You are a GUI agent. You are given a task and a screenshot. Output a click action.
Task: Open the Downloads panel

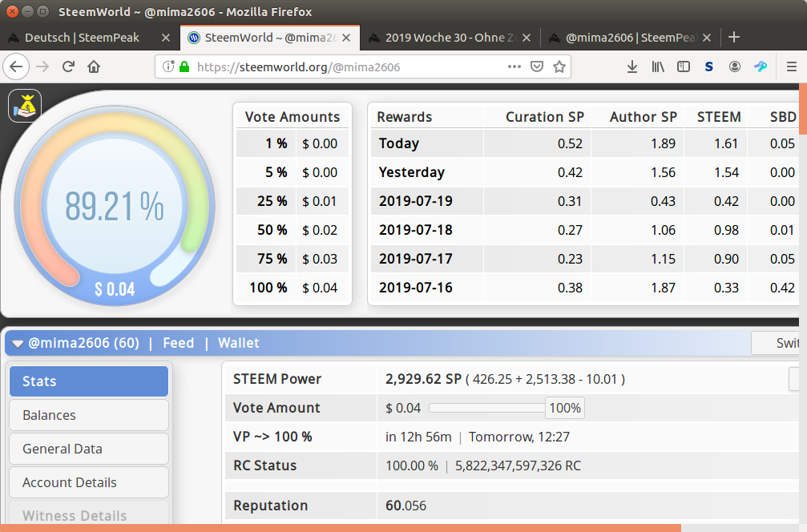632,67
